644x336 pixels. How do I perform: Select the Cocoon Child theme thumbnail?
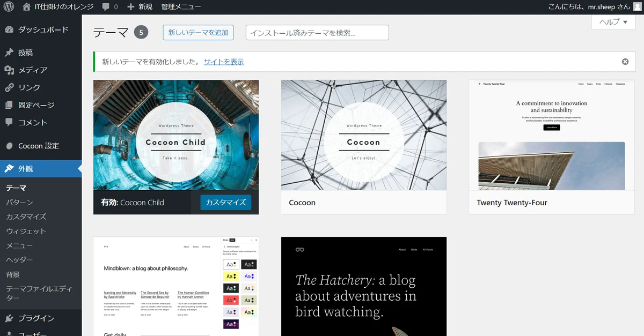[176, 135]
